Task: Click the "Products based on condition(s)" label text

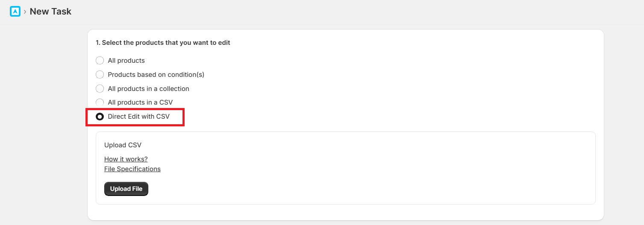Action: tap(156, 75)
